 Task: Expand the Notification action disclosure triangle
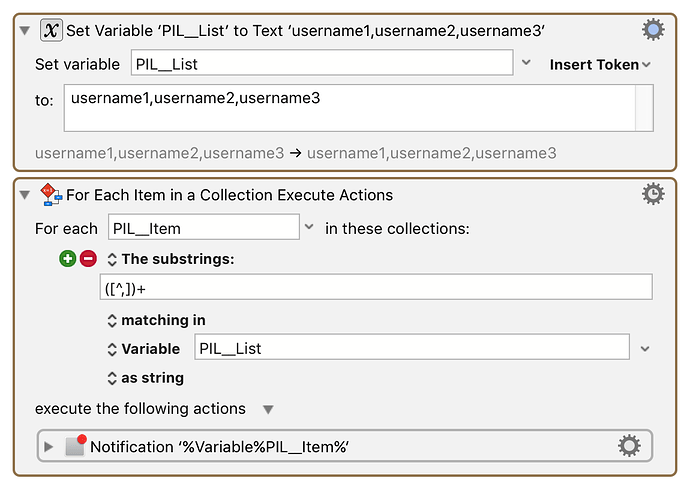point(49,447)
